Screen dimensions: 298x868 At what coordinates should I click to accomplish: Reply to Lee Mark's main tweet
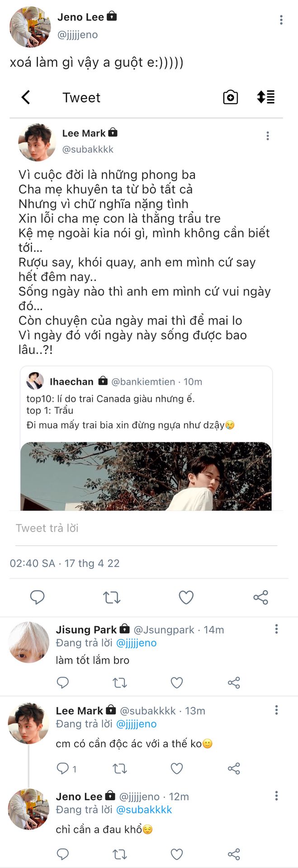coord(37,597)
